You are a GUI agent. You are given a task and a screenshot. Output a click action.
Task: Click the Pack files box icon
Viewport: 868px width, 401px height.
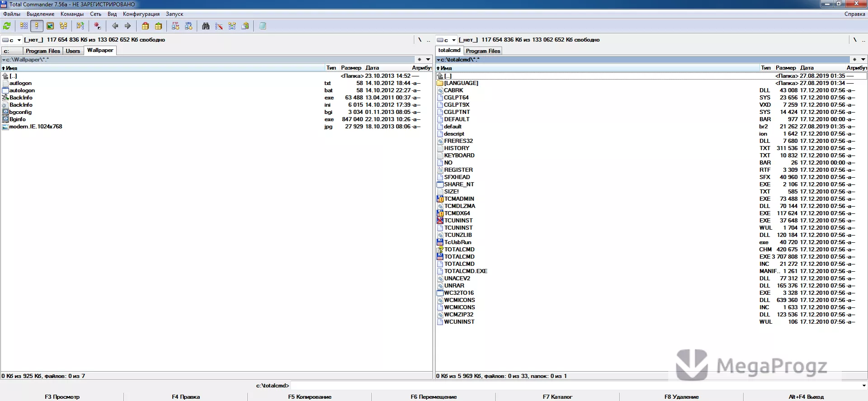tap(145, 26)
